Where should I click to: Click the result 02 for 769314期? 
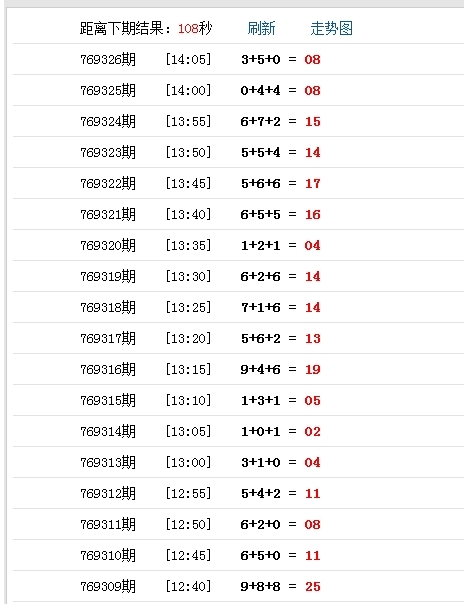pyautogui.click(x=312, y=432)
